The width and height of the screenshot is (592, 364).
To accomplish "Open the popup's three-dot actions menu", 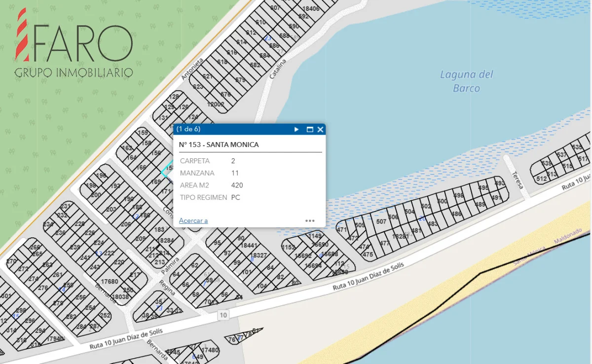I will click(x=310, y=220).
